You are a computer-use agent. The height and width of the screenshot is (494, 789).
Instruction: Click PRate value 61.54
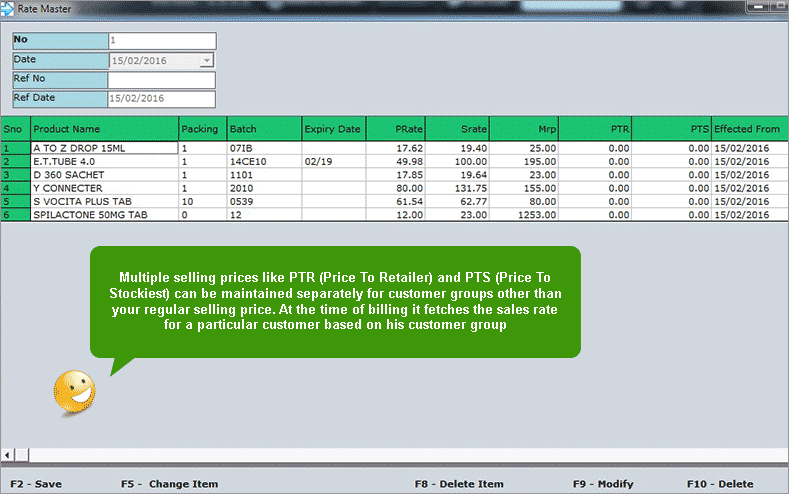coord(396,201)
